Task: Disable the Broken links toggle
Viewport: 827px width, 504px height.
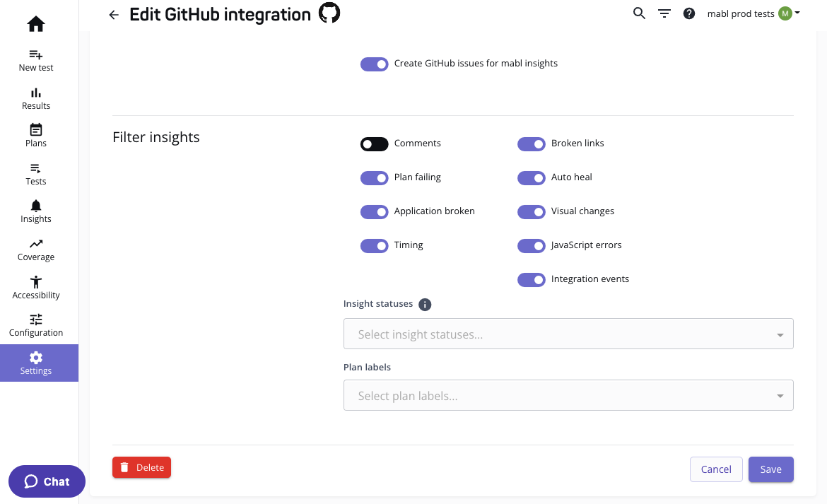Action: (x=531, y=144)
